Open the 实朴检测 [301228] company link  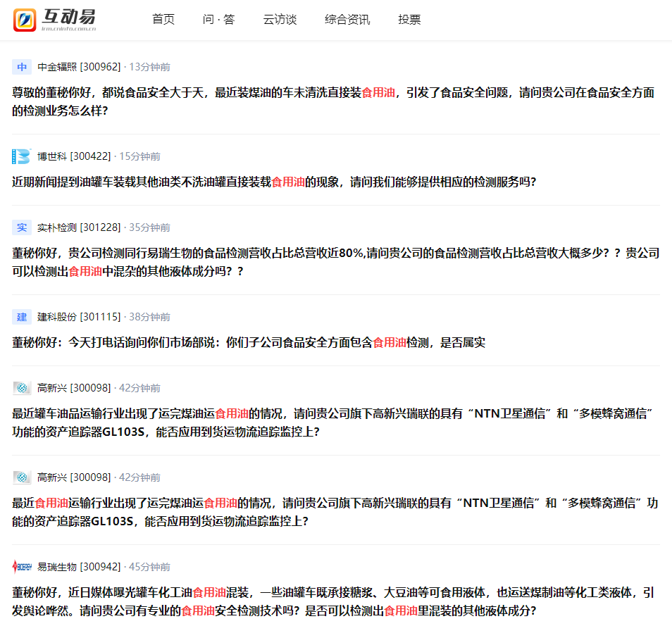coord(80,227)
